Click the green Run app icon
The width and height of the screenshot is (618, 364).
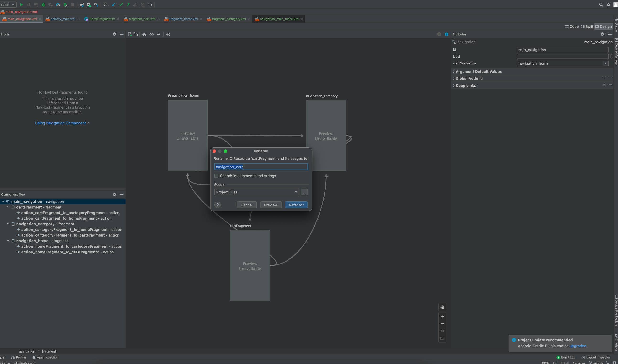[x=21, y=5]
